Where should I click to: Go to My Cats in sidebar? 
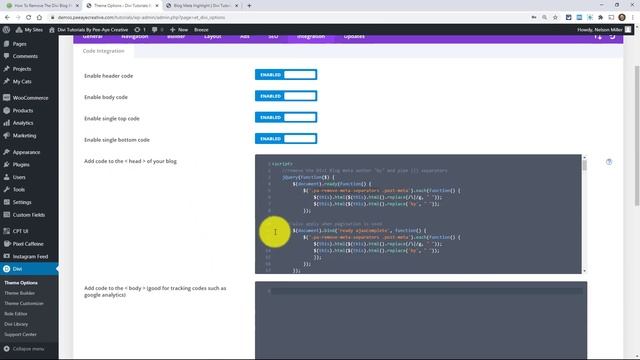22,82
